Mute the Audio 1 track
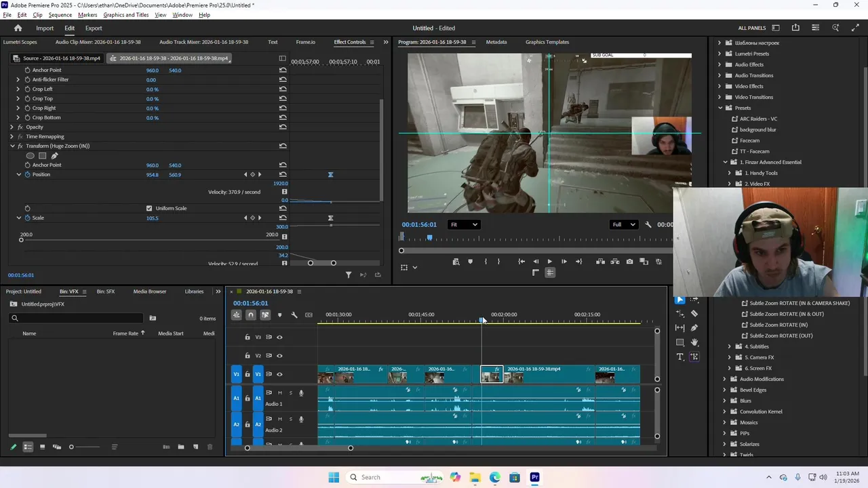 point(279,393)
